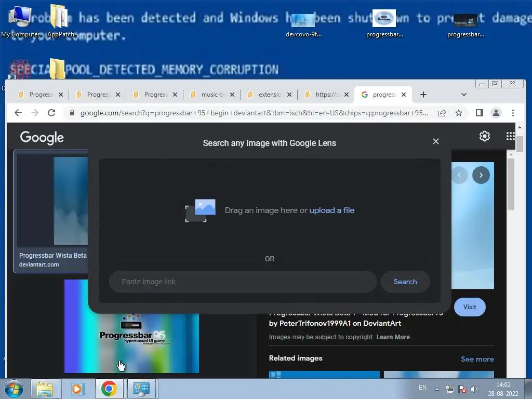Open the Google apps grid
532x399 pixels.
(x=510, y=136)
